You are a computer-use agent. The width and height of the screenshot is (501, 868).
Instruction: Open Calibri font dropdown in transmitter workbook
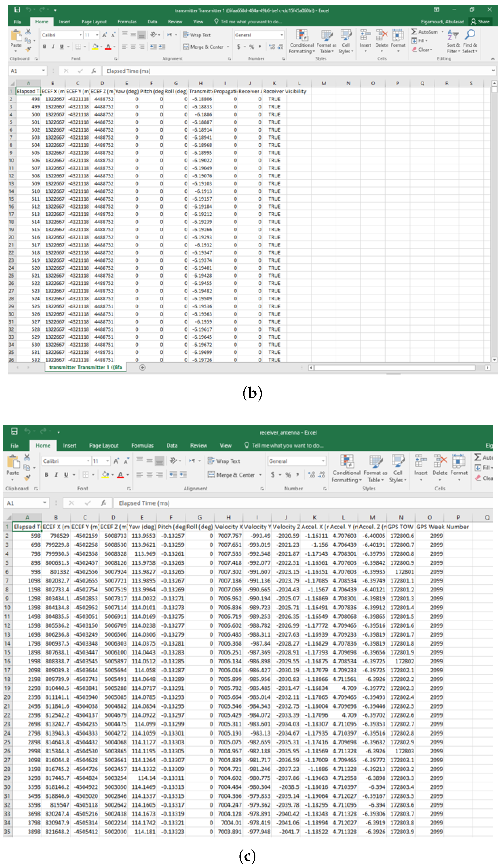81,35
